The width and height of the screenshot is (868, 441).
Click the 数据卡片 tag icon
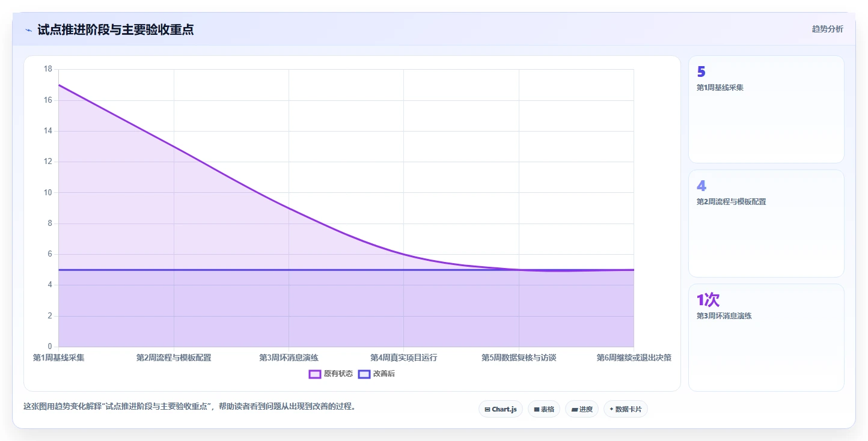pos(611,409)
